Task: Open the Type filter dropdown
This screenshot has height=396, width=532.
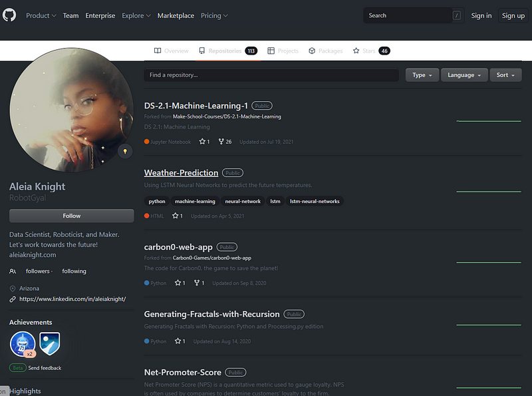Action: tap(422, 75)
